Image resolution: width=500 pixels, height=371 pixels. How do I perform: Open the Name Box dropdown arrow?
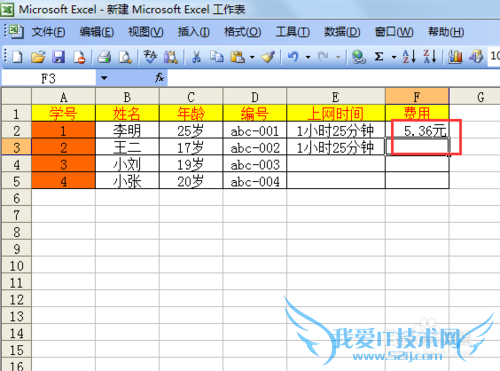point(104,78)
